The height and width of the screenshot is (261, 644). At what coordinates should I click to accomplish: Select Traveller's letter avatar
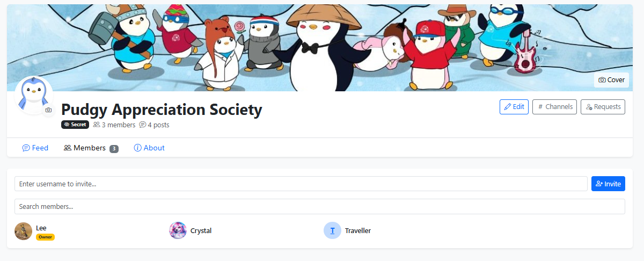(333, 230)
